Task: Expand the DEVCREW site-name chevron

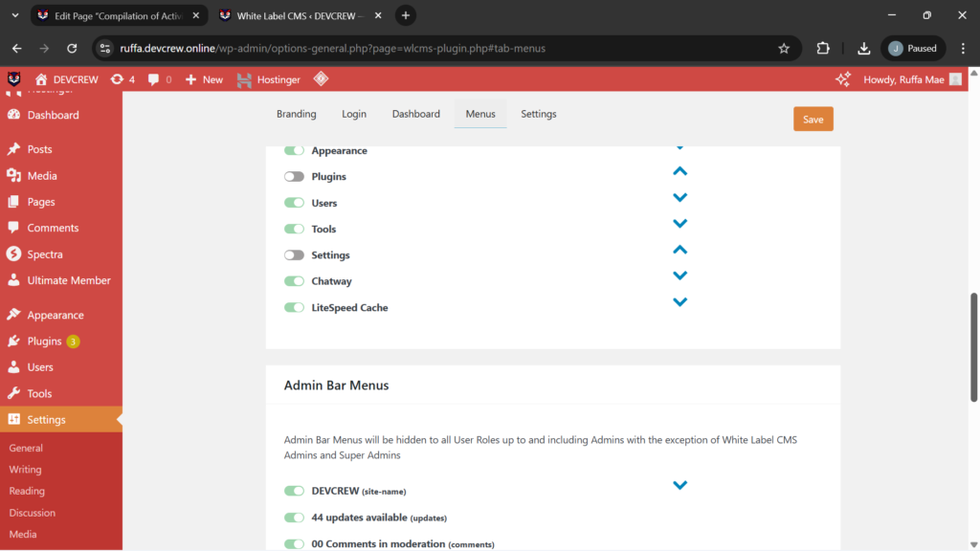Action: 679,485
